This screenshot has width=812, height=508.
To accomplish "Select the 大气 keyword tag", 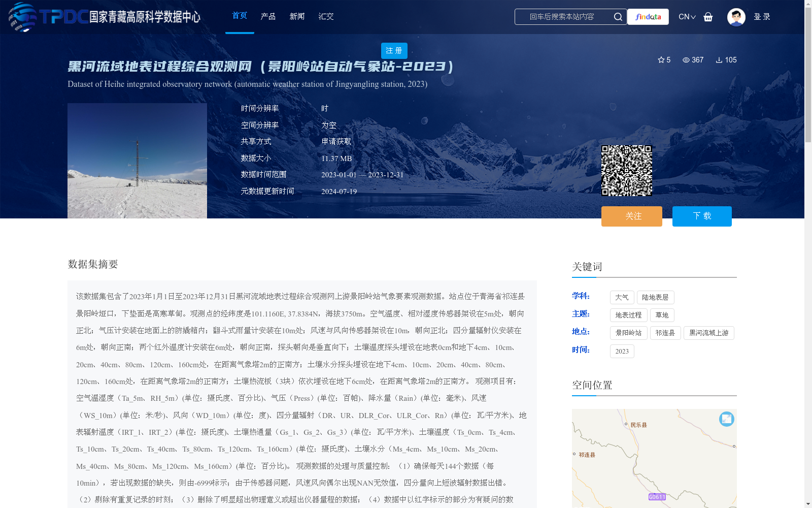I will (622, 297).
